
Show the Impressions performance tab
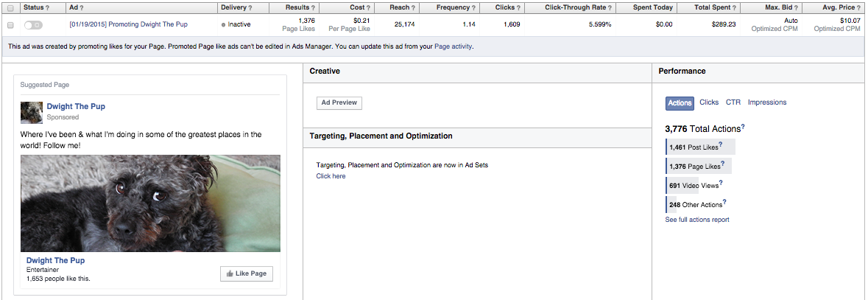[x=767, y=102]
